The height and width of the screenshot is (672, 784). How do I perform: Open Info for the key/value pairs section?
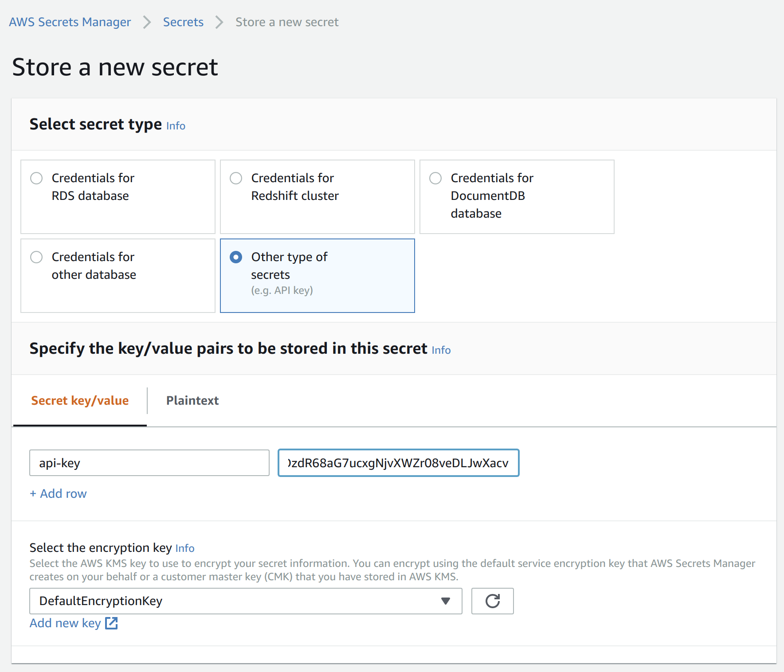coord(441,350)
